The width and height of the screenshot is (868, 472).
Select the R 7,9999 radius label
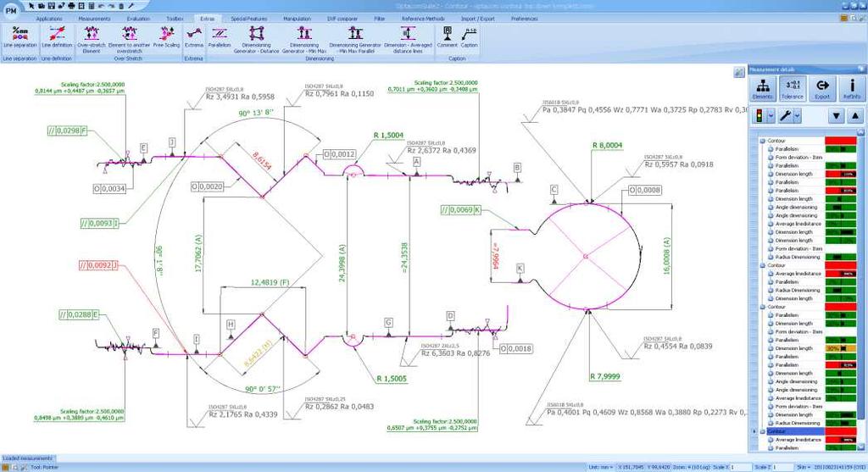(605, 376)
